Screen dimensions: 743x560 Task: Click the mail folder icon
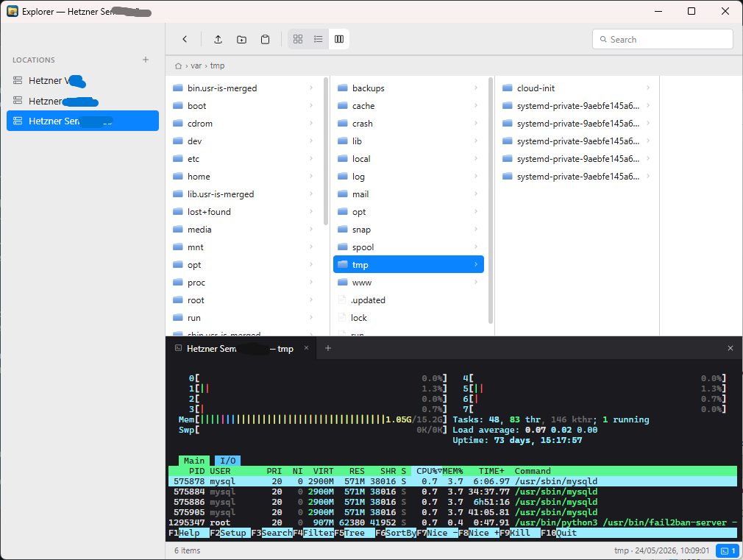pyautogui.click(x=343, y=194)
